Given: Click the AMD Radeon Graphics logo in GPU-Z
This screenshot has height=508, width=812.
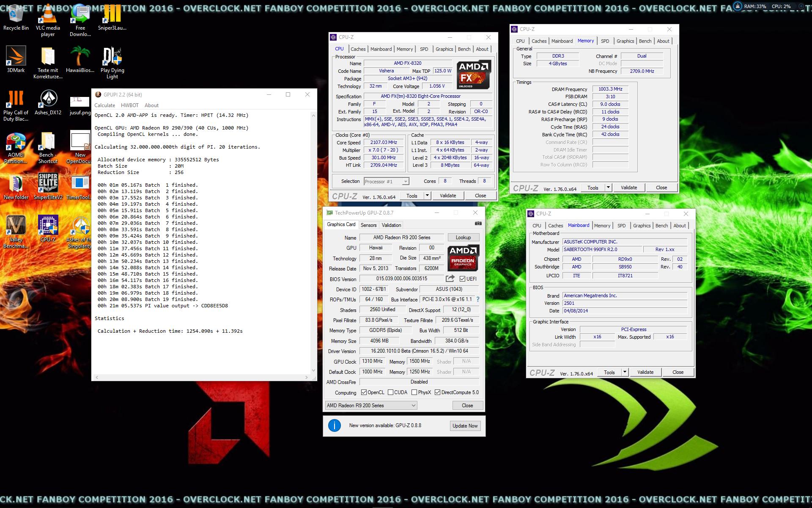Looking at the screenshot, I should (463, 258).
